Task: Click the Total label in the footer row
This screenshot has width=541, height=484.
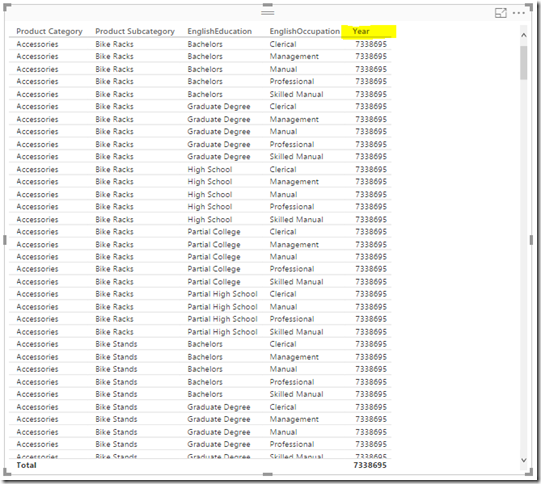Action: [x=26, y=465]
